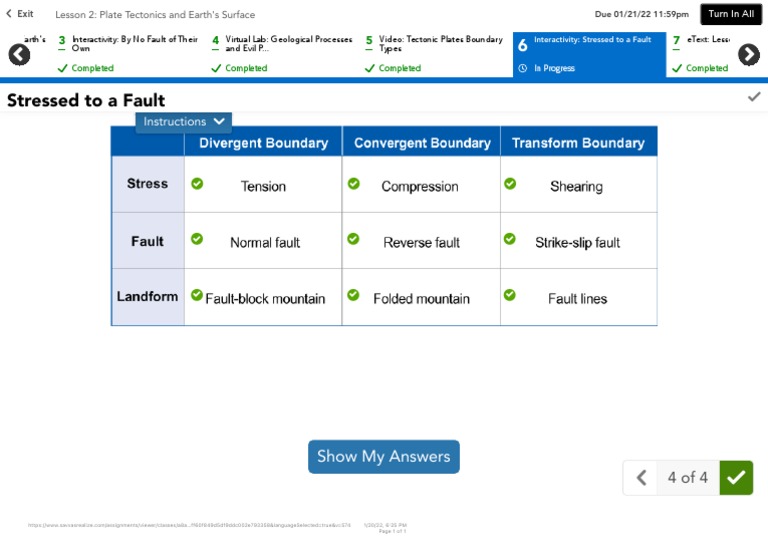This screenshot has height=545, width=768.
Task: Go to previous page arrow beside 4 of 4
Action: (643, 478)
